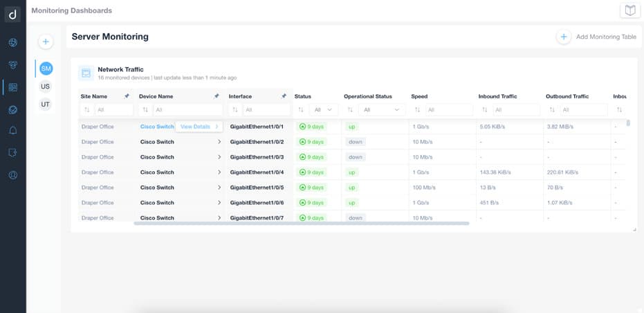Click the bell notifications icon in sidebar

pos(12,131)
